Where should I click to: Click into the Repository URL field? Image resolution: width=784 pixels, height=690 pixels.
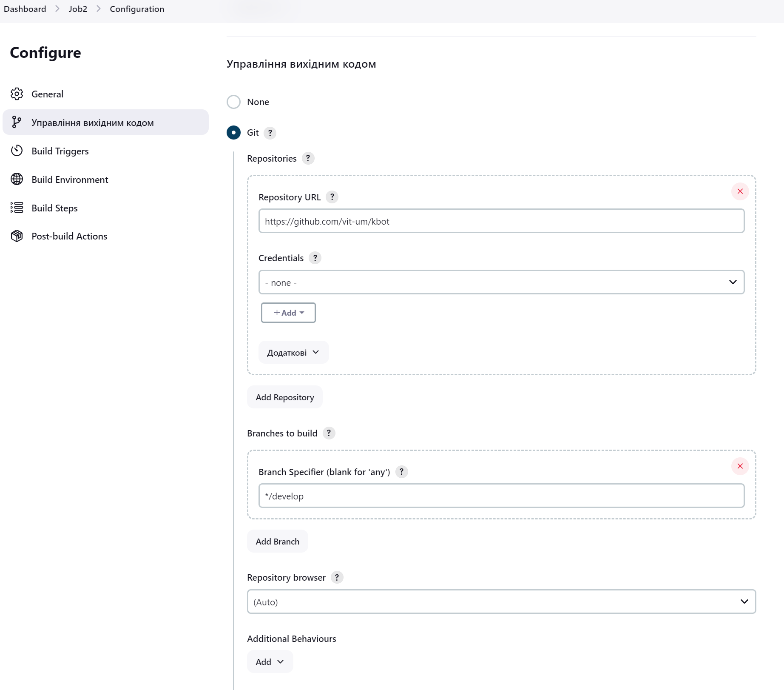pos(501,221)
